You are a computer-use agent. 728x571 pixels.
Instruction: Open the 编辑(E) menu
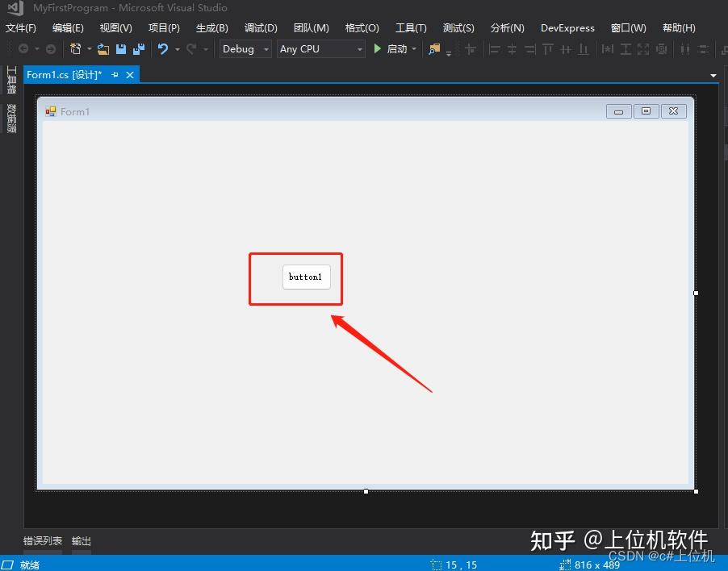point(68,28)
